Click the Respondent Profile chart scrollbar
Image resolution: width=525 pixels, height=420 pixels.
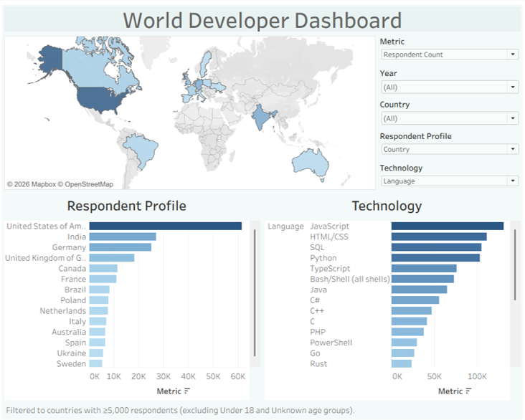coord(255,293)
